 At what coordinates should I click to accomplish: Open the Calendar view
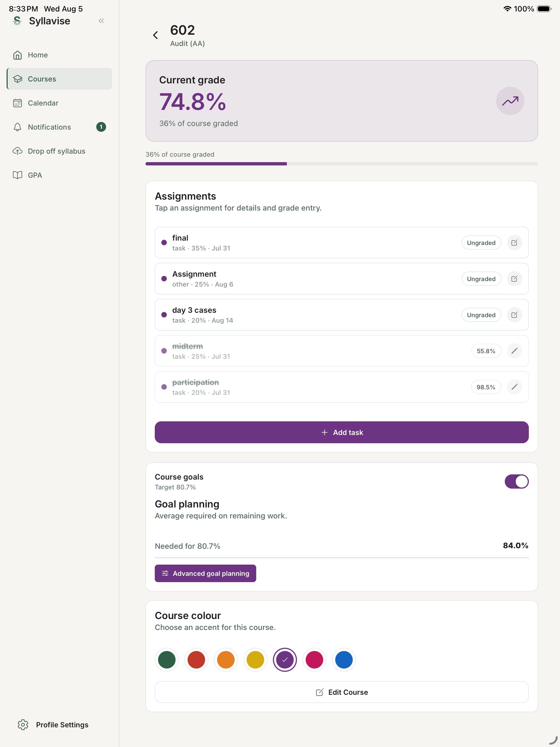coord(59,103)
